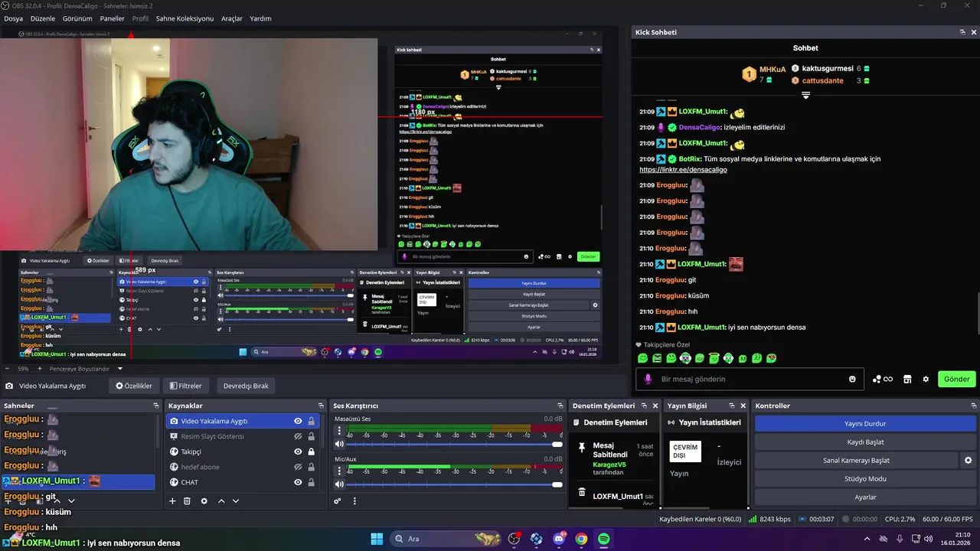Mute Mic/Aux speaker icon

pyautogui.click(x=339, y=484)
